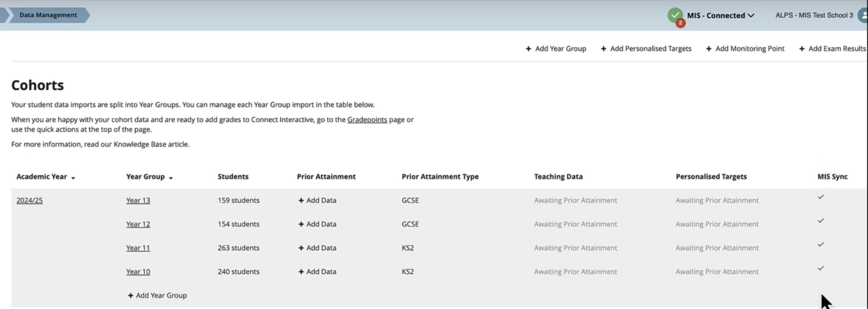The width and height of the screenshot is (868, 309).
Task: Click the green MIS connected status icon
Action: coord(675,15)
